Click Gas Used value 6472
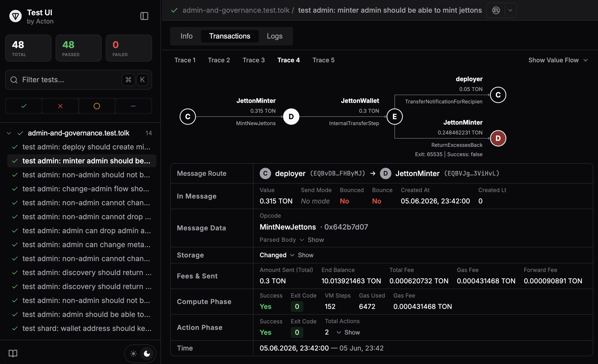The width and height of the screenshot is (598, 364). tap(367, 307)
